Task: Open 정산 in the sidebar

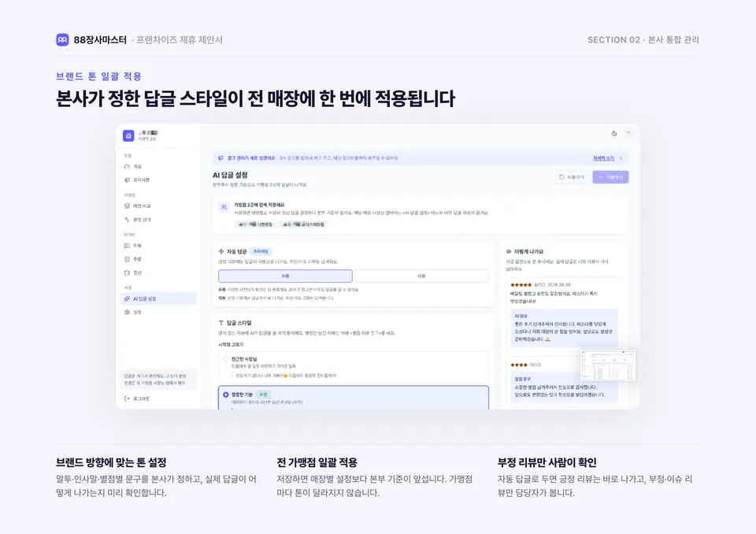Action: coord(158,273)
